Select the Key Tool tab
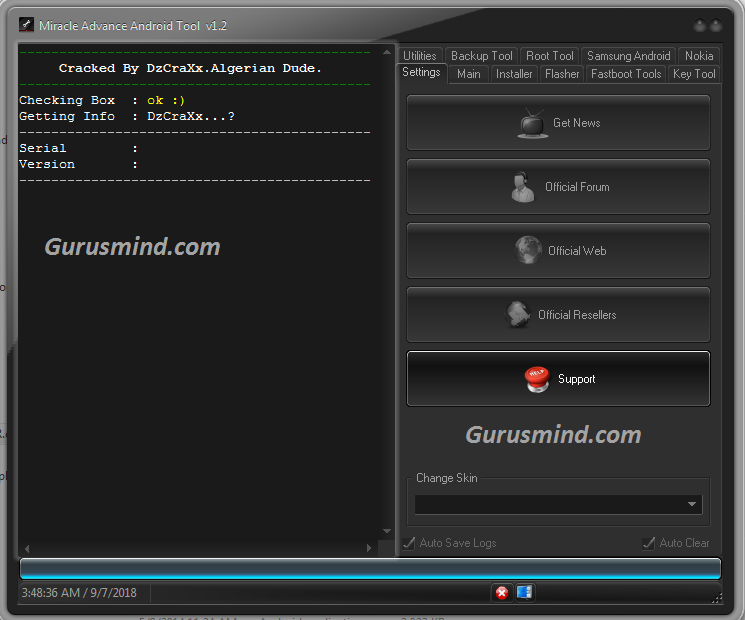745x620 pixels. [x=694, y=74]
